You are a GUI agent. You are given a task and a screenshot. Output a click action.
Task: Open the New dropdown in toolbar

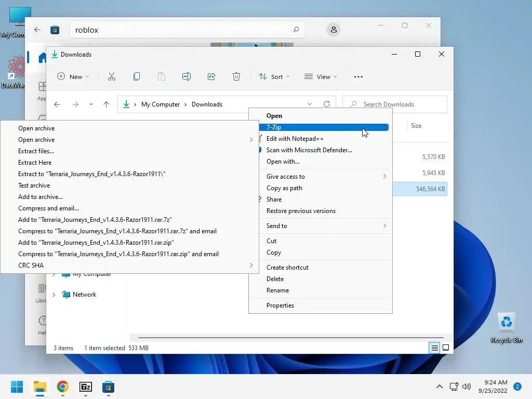click(x=73, y=77)
